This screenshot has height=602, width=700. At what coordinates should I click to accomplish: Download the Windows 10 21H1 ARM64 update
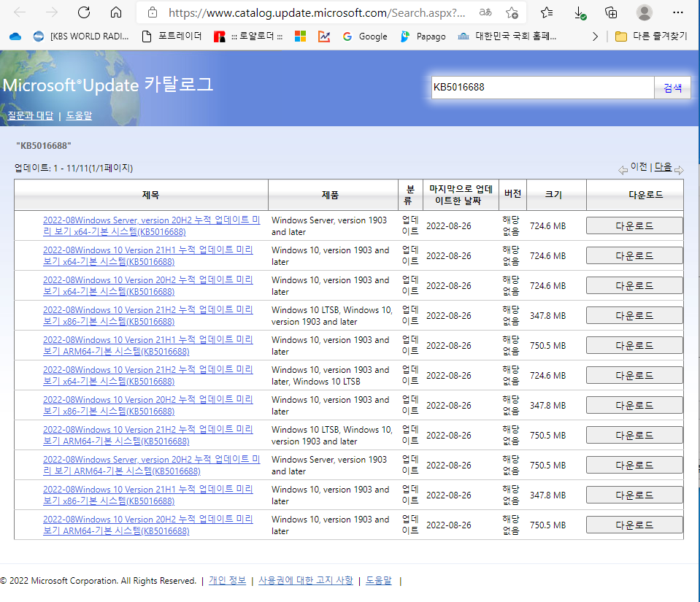click(634, 345)
